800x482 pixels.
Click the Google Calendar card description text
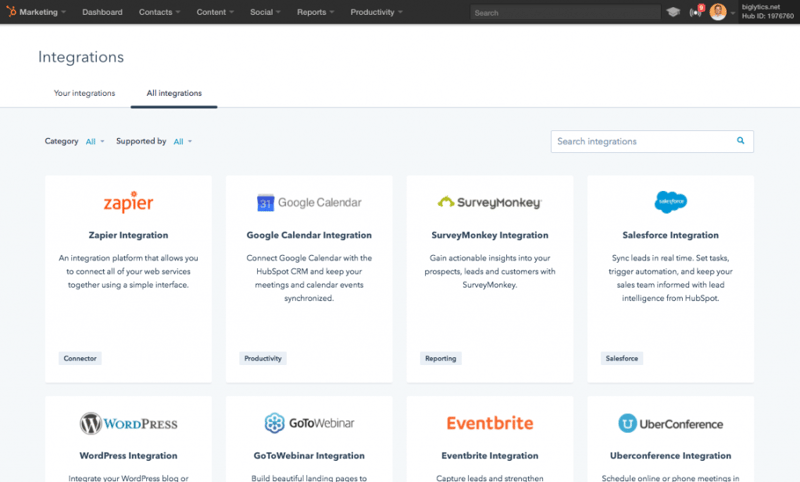309,278
